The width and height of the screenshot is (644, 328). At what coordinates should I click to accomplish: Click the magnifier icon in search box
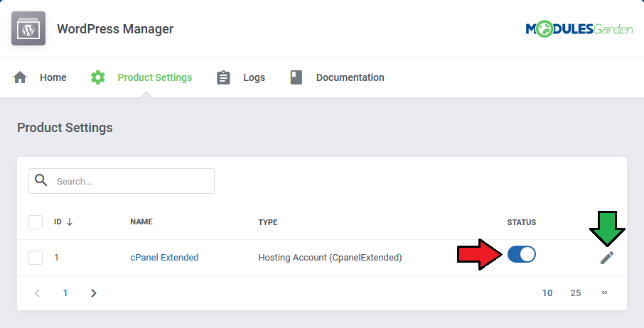tap(41, 180)
